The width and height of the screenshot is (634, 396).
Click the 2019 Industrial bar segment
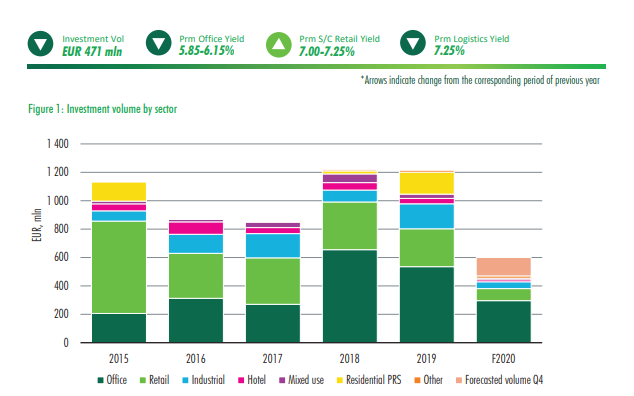(x=427, y=216)
